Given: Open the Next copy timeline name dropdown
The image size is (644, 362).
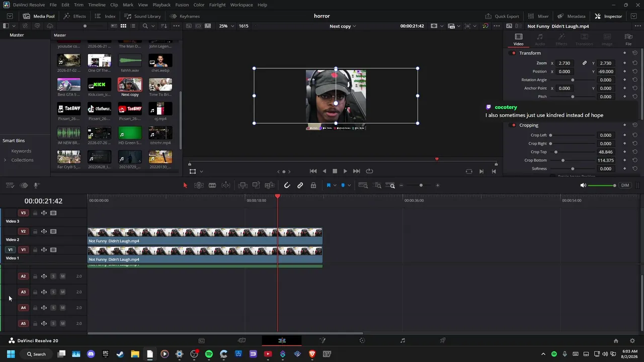Looking at the screenshot, I should [x=343, y=26].
